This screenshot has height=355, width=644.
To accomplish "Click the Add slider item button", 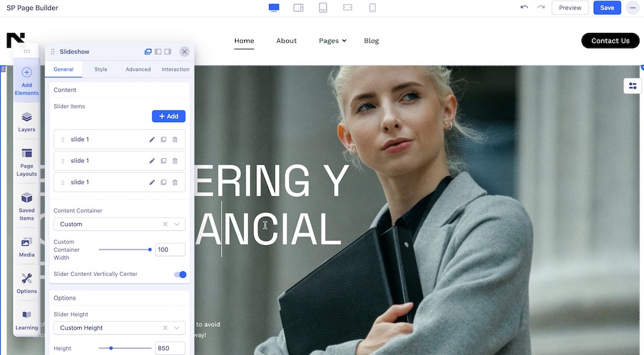I will pyautogui.click(x=169, y=116).
